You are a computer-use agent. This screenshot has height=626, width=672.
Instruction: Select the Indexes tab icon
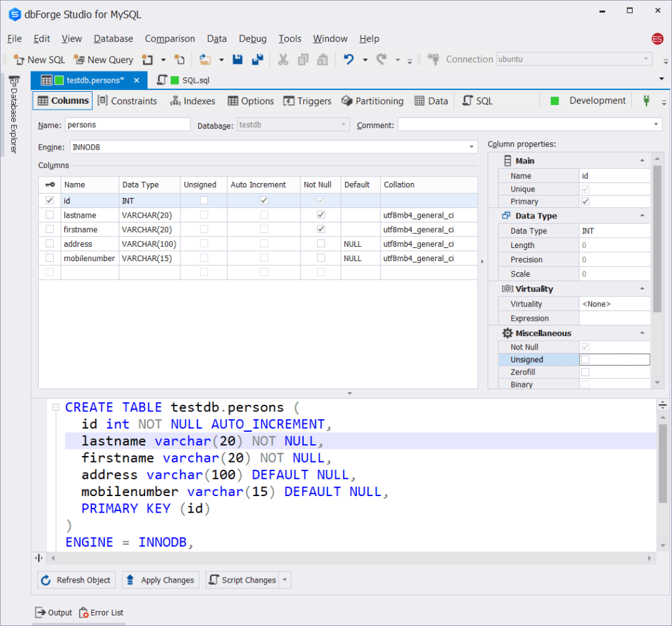[175, 100]
